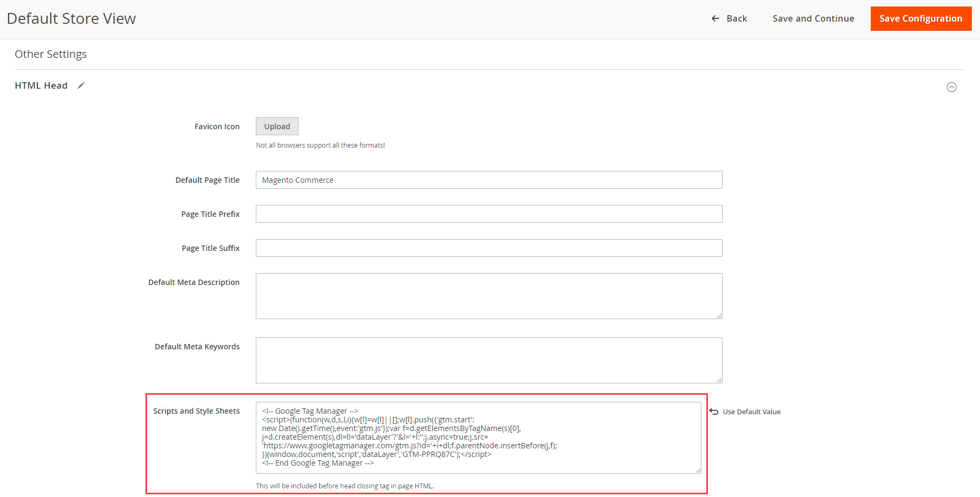The width and height of the screenshot is (980, 497).
Task: Click Save Configuration button
Action: click(x=921, y=18)
